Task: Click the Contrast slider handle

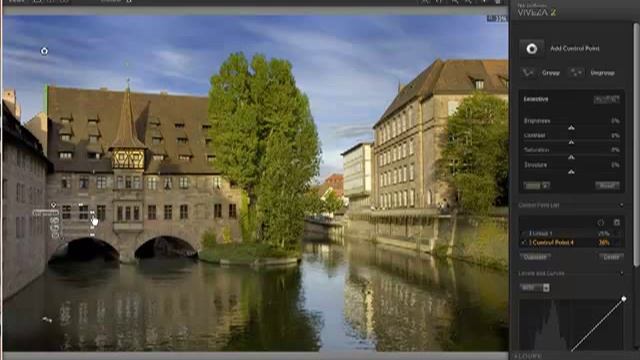Action: (571, 142)
